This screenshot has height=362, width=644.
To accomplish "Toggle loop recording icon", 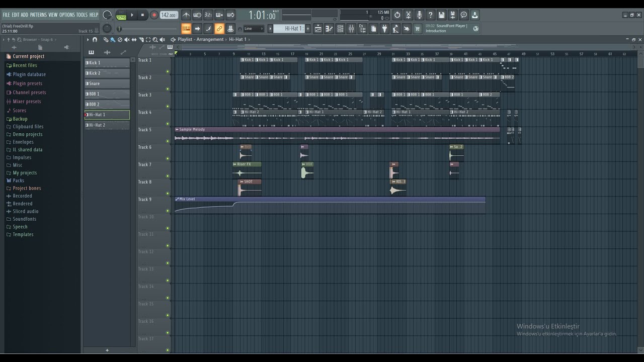I will 230,15.
